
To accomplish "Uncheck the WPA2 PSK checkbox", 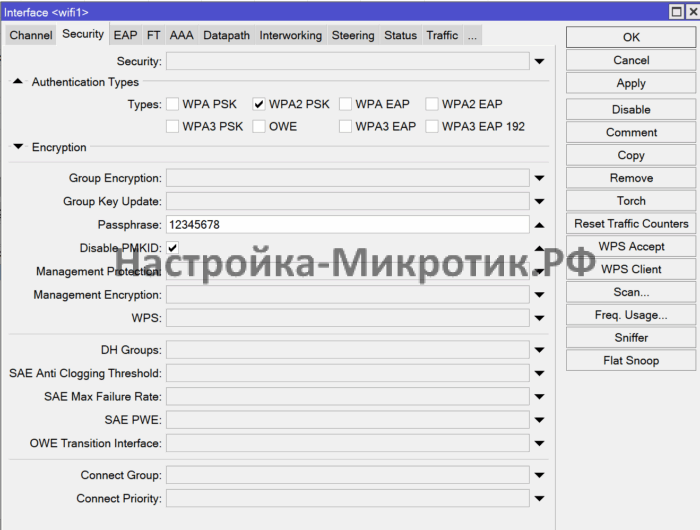I will point(259,104).
